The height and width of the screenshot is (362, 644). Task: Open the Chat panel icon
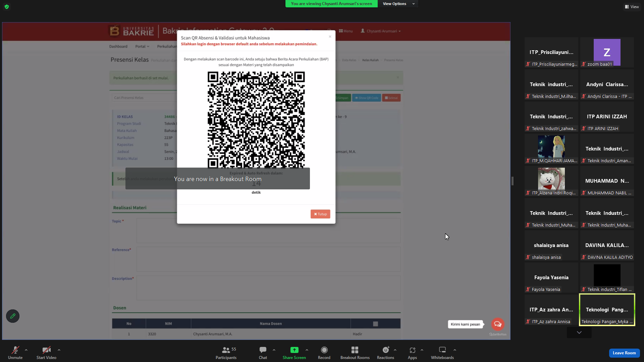click(263, 350)
